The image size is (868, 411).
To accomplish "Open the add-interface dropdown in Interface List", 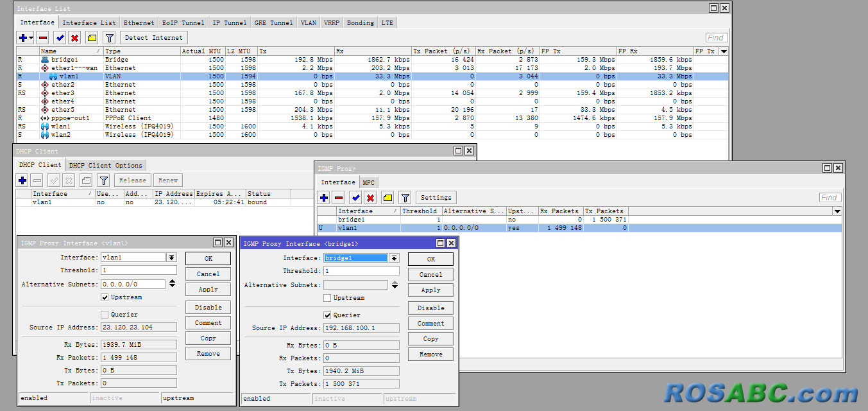I will pos(26,38).
